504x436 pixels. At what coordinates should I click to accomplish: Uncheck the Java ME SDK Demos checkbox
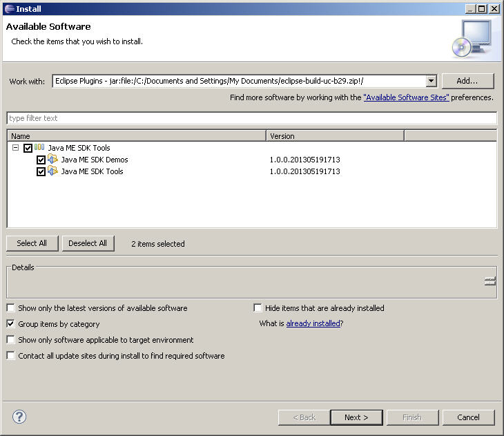41,160
